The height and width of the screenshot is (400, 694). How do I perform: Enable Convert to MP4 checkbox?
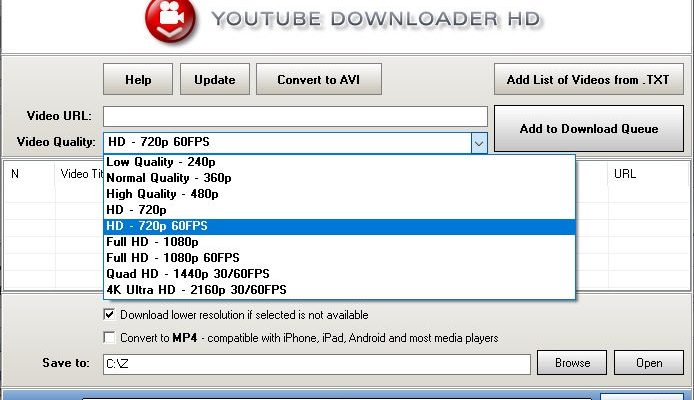(109, 337)
